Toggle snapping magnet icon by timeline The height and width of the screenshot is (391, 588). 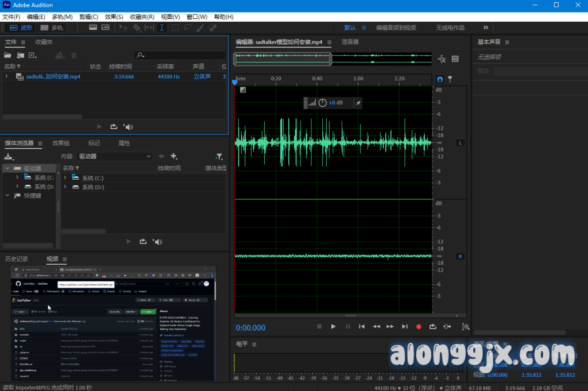440,79
